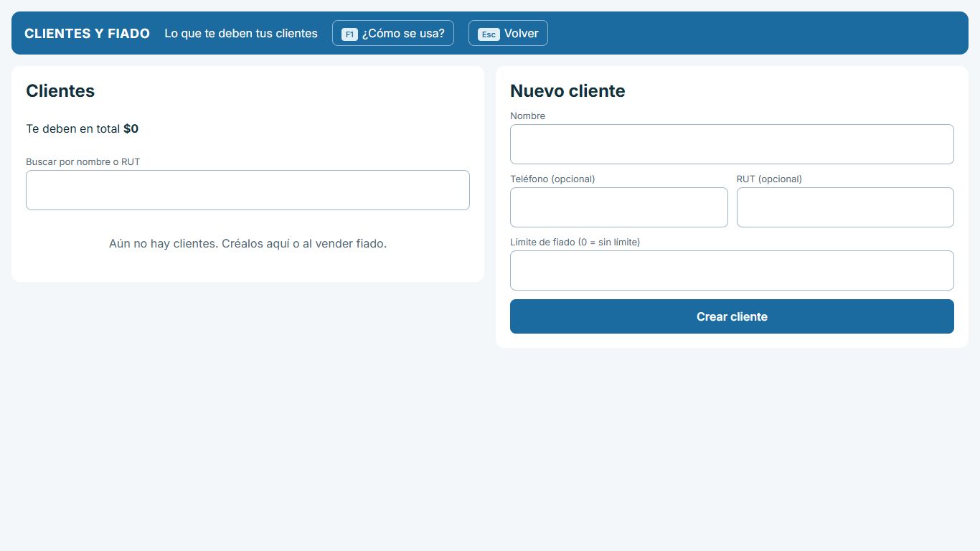Viewport: 980px width, 551px height.
Task: Click the 'Buscar por nombre o RUT' label
Action: click(x=83, y=162)
